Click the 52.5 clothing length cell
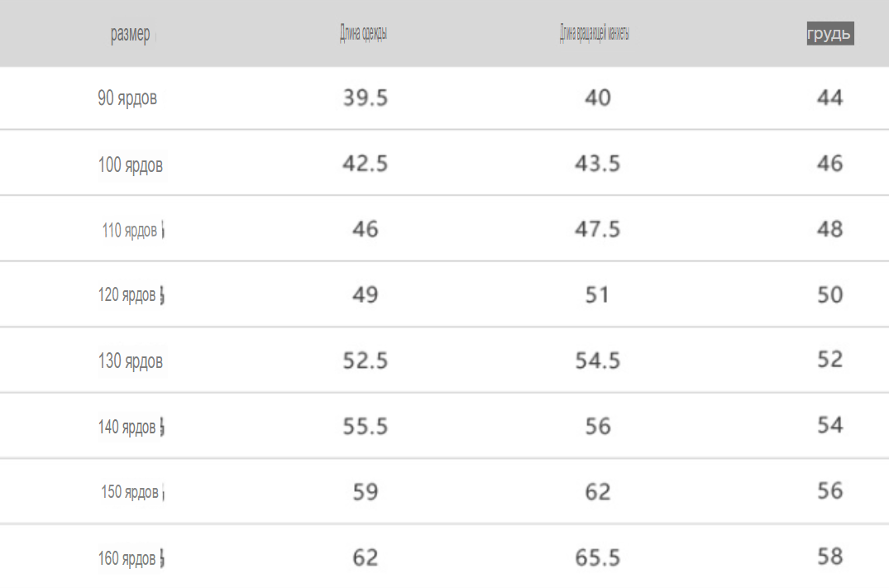Screen dimensions: 889x588 366,360
